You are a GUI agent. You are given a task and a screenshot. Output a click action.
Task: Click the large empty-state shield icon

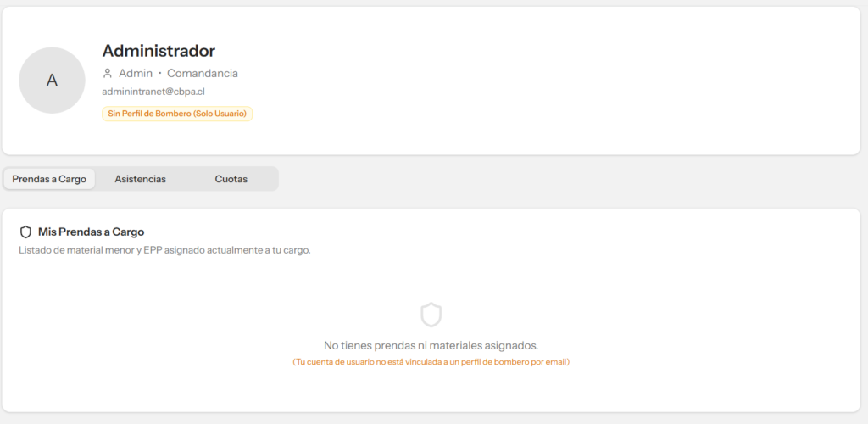[431, 315]
